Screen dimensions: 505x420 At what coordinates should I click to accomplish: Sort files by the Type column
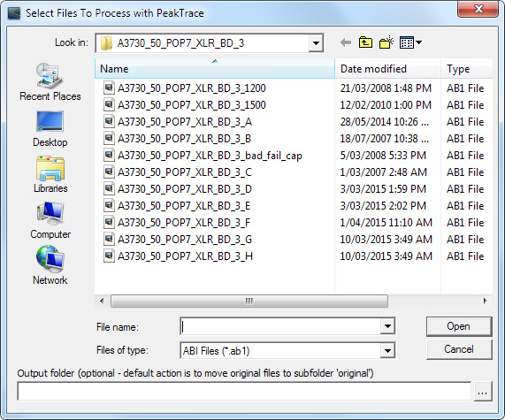coord(467,68)
